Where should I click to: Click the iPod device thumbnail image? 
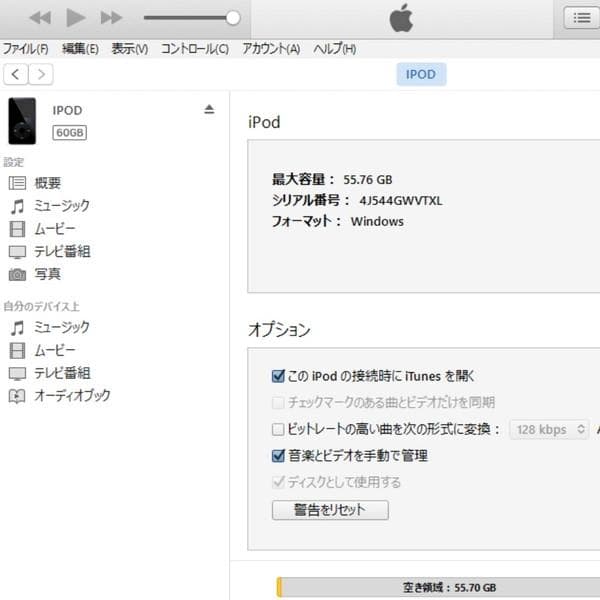tap(22, 121)
